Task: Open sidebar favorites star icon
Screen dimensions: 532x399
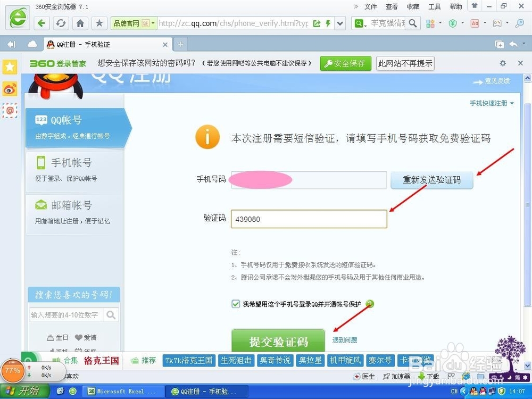Action: pos(10,66)
